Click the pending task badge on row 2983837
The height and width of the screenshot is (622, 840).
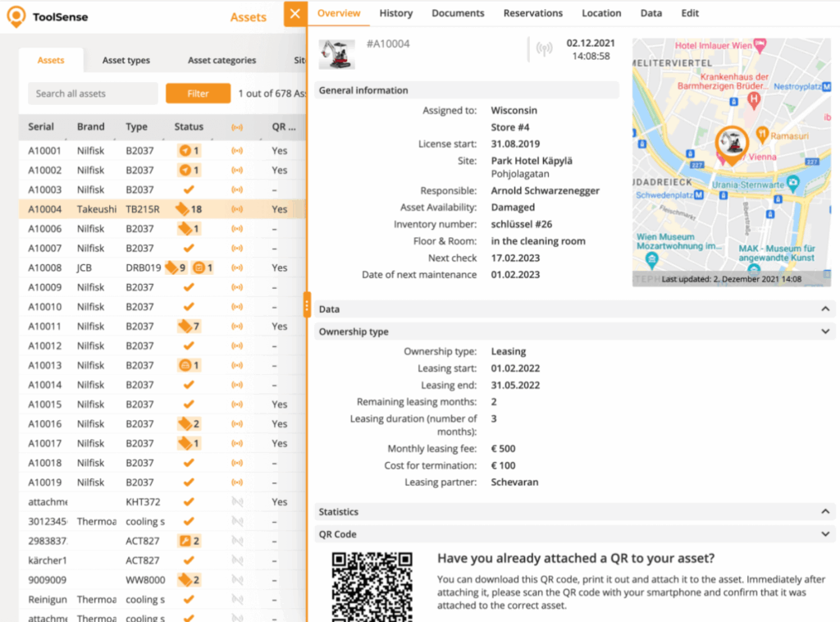190,541
